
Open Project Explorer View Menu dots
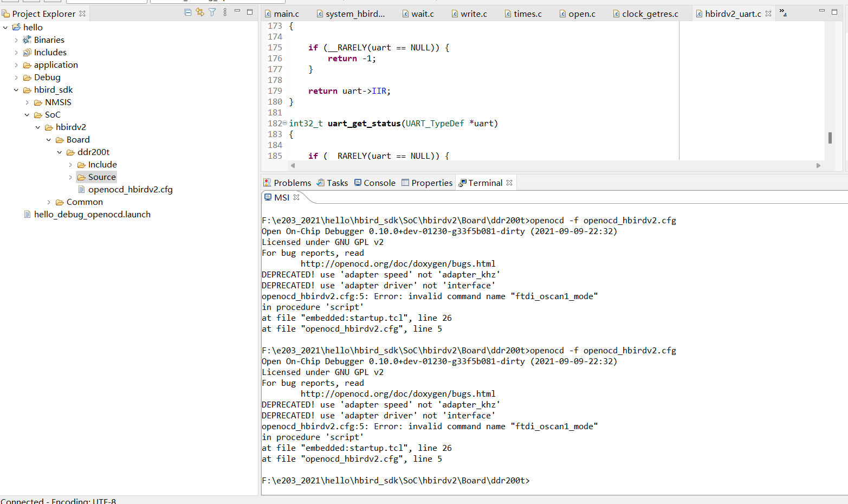point(225,12)
